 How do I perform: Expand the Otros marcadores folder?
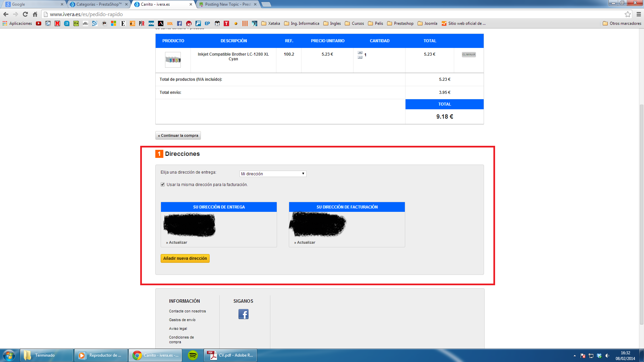point(622,23)
